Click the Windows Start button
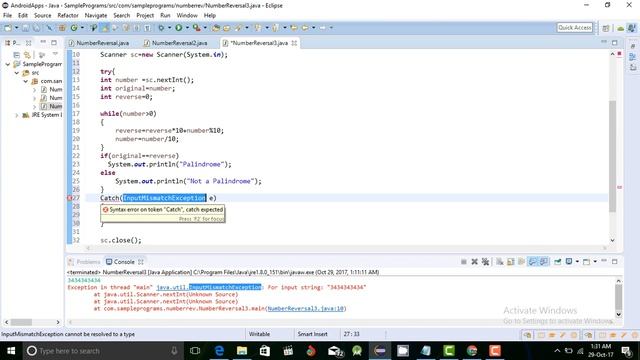The height and width of the screenshot is (360, 640). 11,351
